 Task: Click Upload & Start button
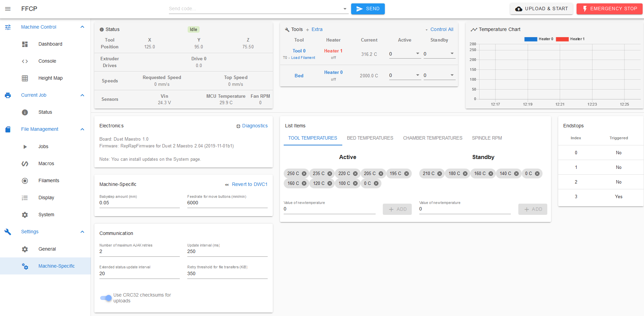point(541,9)
